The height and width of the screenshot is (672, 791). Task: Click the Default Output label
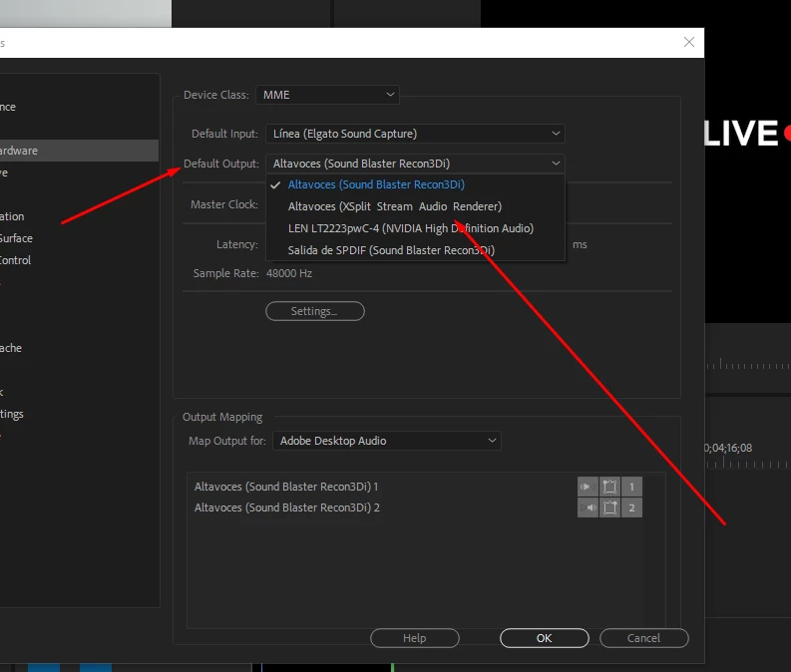[x=221, y=164]
